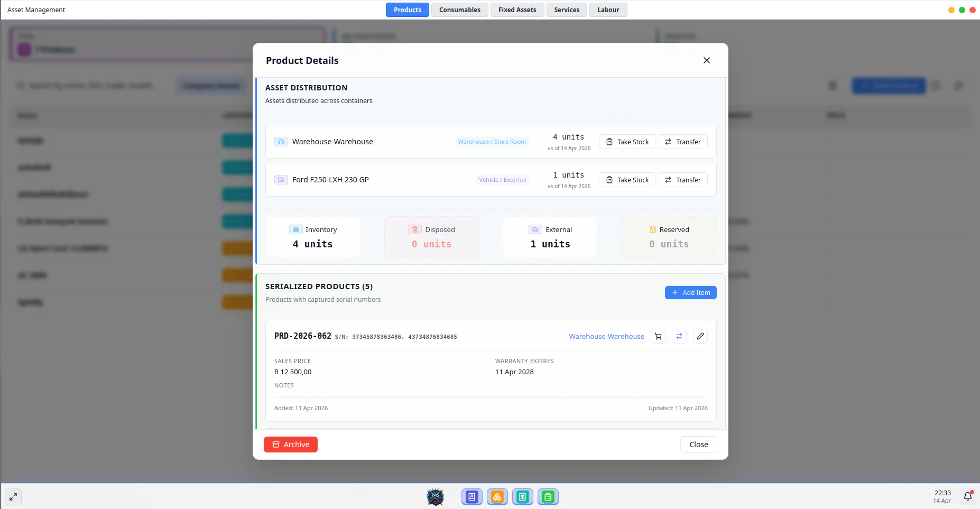Select the Labour tab
This screenshot has width=980, height=509.
pos(608,10)
